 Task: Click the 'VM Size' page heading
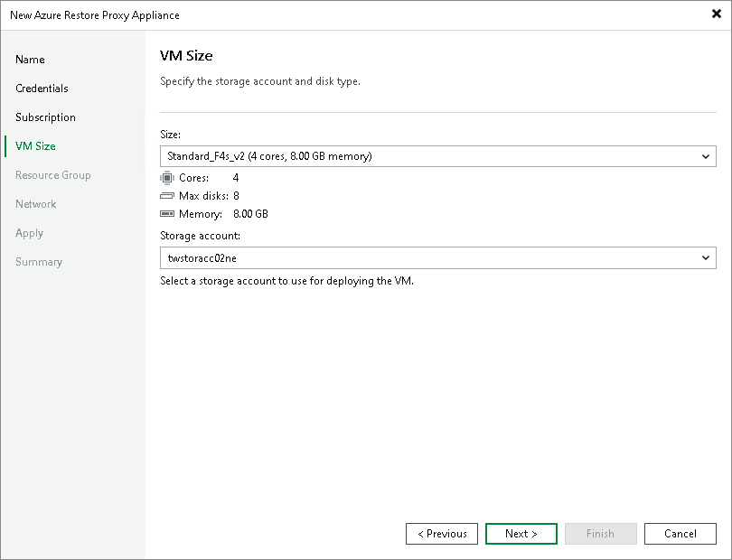tap(186, 55)
